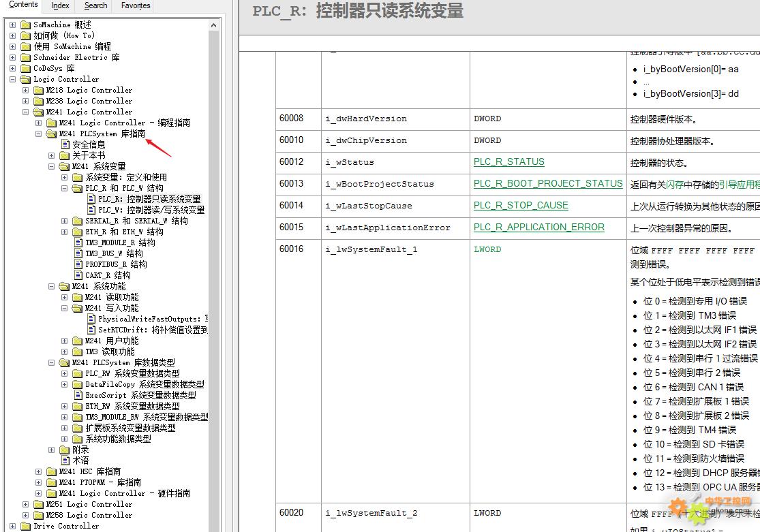This screenshot has width=760, height=532.
Task: Open the Search tab
Action: (95, 5)
